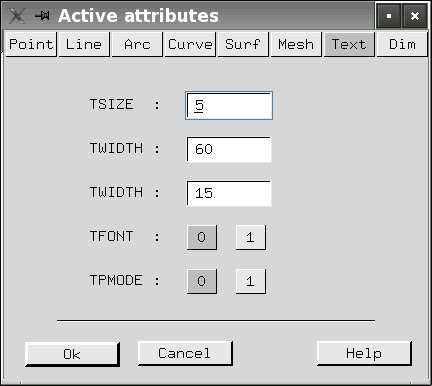Select the Text tab
Screen dimensions: 432x386
[x=349, y=44]
